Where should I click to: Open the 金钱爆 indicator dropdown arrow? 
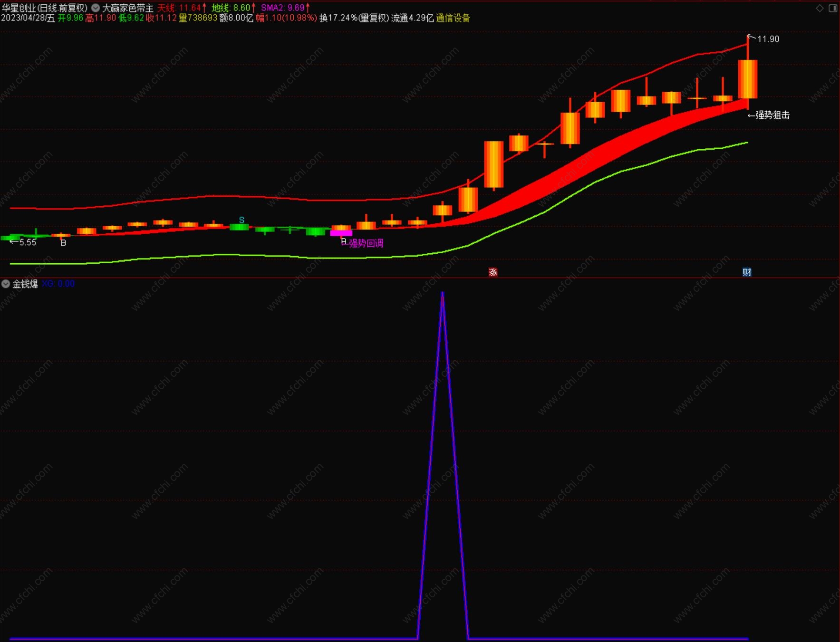coord(6,284)
